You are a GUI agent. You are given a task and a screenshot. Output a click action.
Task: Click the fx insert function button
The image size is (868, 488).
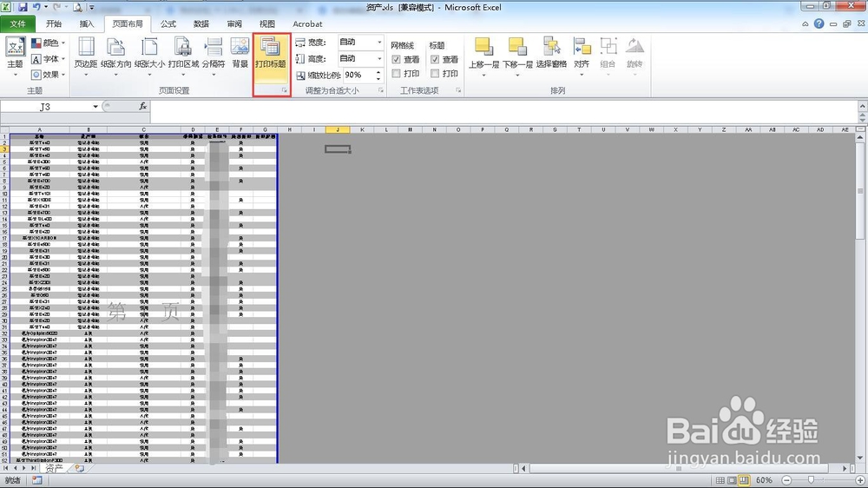click(x=143, y=106)
